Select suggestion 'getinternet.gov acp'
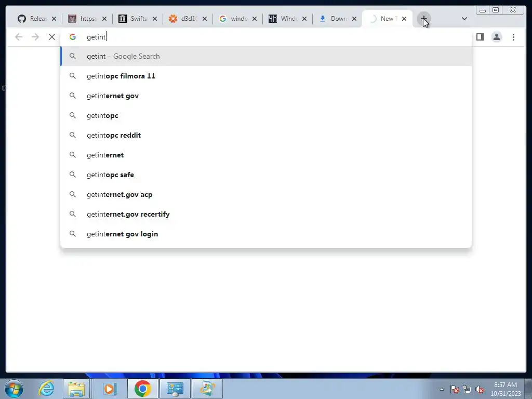Image resolution: width=532 pixels, height=399 pixels. pyautogui.click(x=266, y=194)
